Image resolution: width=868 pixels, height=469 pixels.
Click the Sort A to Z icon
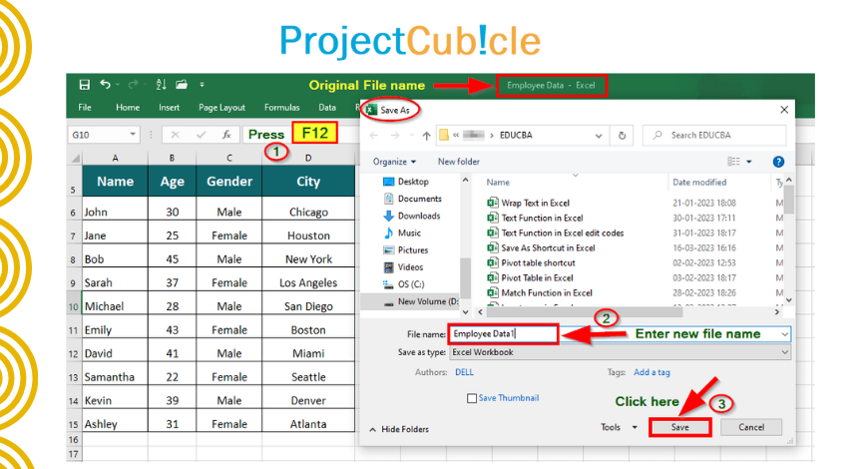161,85
